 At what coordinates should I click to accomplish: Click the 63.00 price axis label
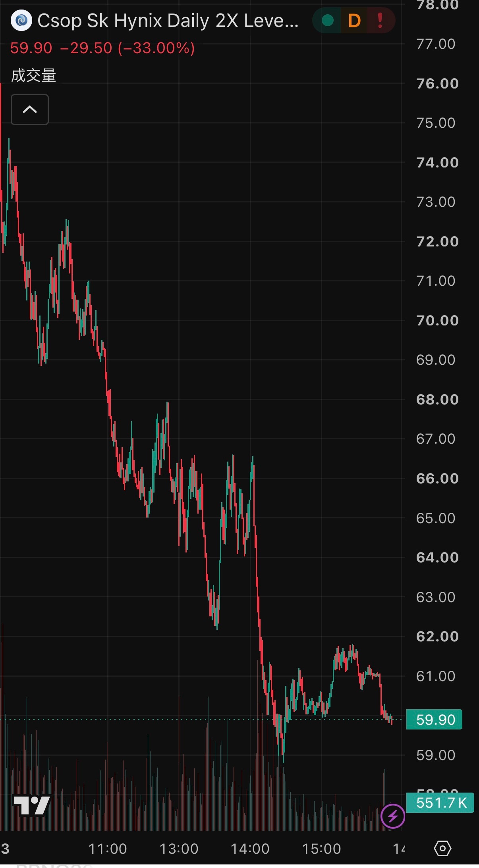(436, 597)
